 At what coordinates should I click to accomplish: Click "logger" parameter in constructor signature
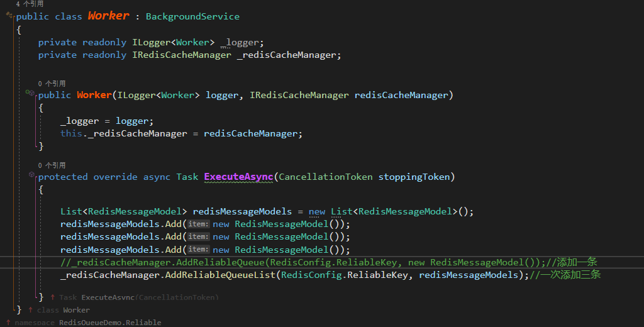point(222,96)
